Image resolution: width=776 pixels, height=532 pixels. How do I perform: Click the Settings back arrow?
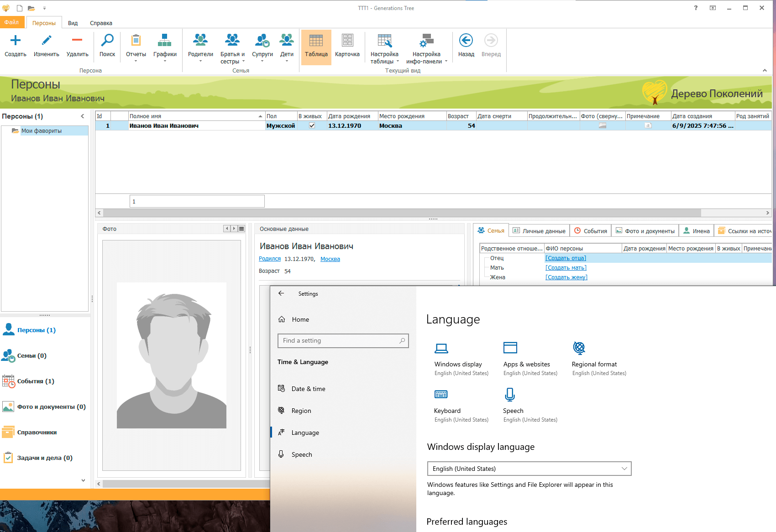point(281,293)
